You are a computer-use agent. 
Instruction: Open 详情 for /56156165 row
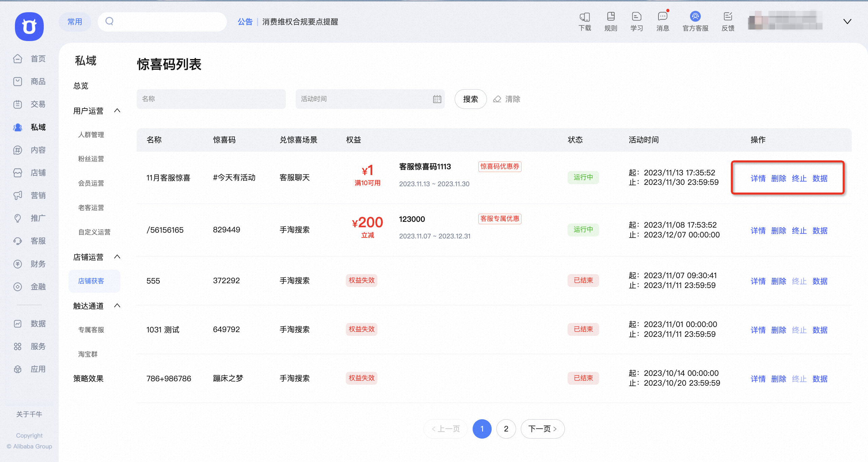[x=758, y=231]
